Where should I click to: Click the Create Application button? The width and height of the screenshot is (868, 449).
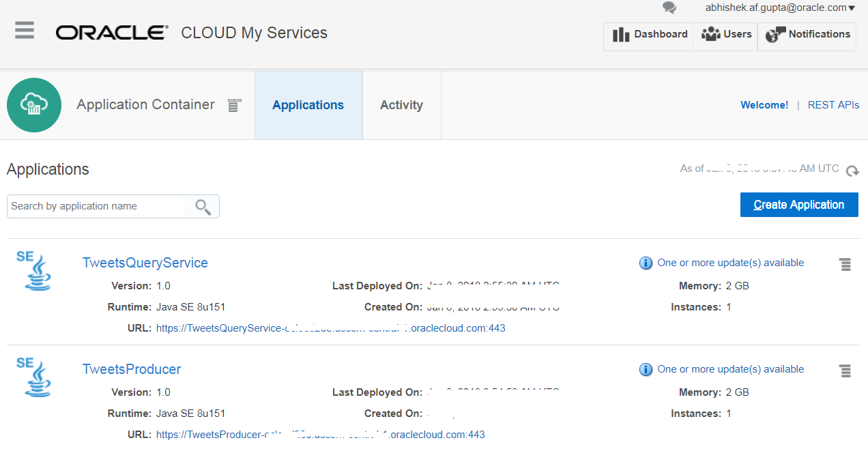798,205
